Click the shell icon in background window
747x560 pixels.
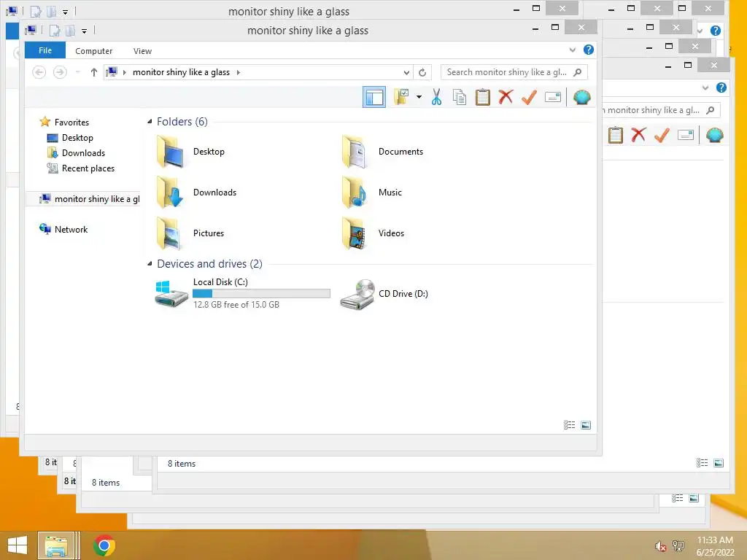coord(715,135)
